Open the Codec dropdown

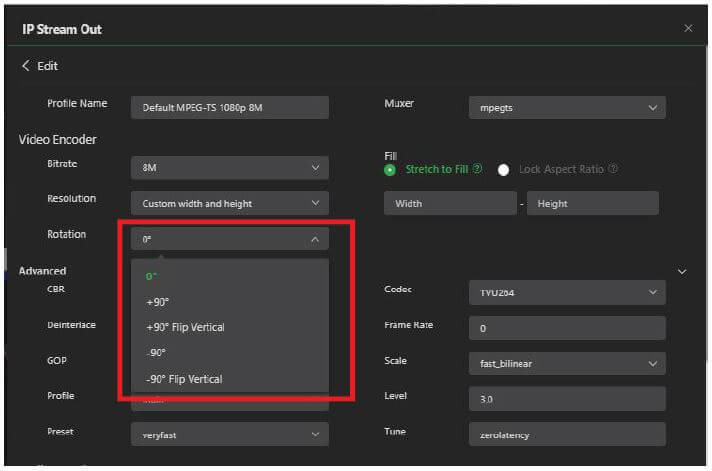(567, 293)
